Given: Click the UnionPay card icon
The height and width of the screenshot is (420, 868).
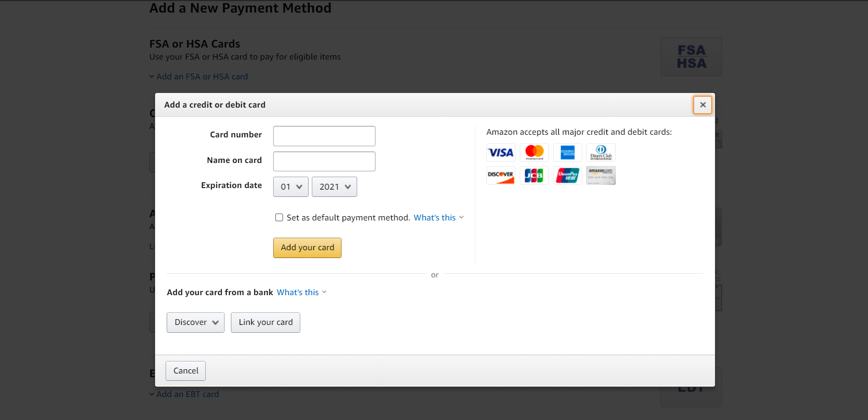Looking at the screenshot, I should [567, 176].
